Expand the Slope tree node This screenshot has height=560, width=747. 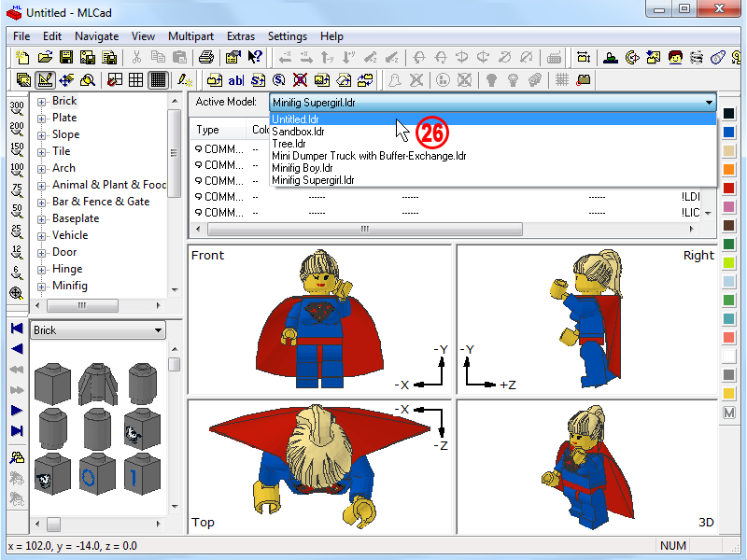pyautogui.click(x=41, y=135)
